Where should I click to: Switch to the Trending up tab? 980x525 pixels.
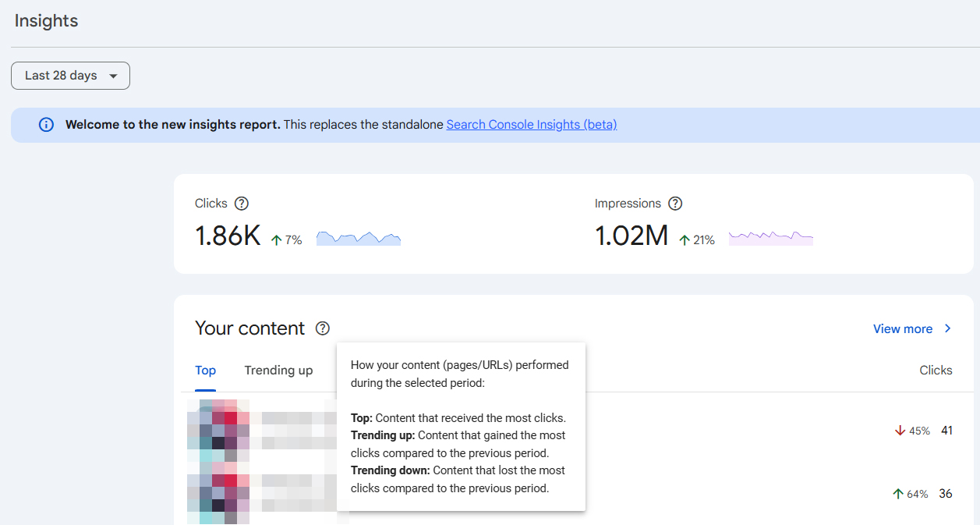[278, 371]
